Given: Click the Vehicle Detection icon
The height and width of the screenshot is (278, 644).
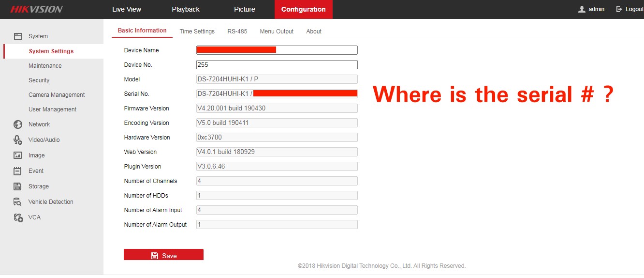Looking at the screenshot, I should 18,202.
